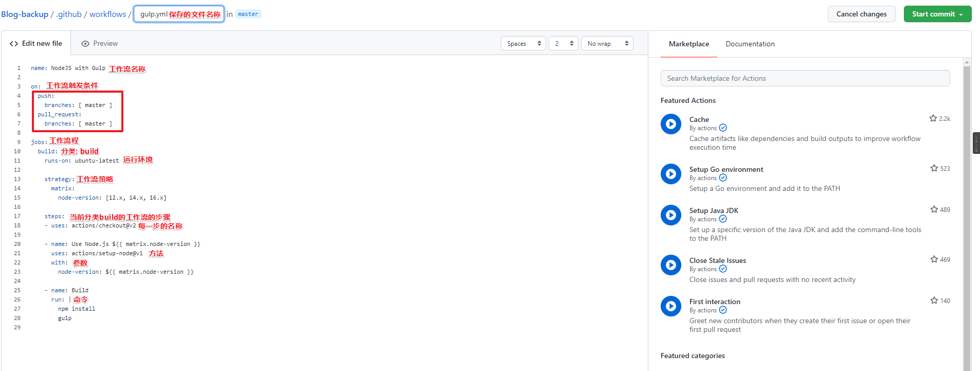Screen dimensions: 980x371
Task: Click the 'gulp' command on line 28
Action: 65,318
